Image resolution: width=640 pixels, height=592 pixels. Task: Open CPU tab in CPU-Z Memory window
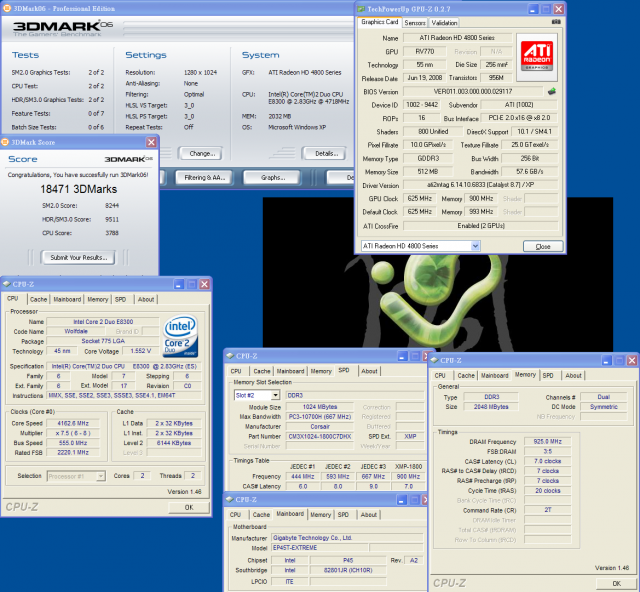tap(440, 376)
